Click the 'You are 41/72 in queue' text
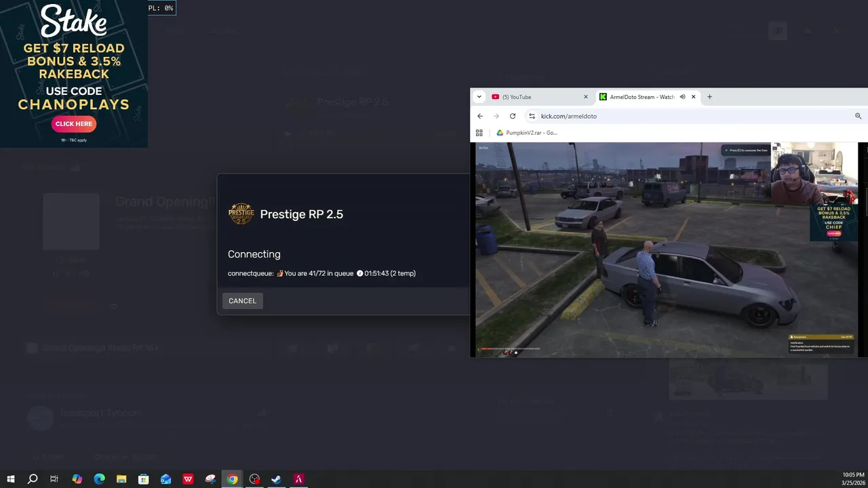 (319, 273)
